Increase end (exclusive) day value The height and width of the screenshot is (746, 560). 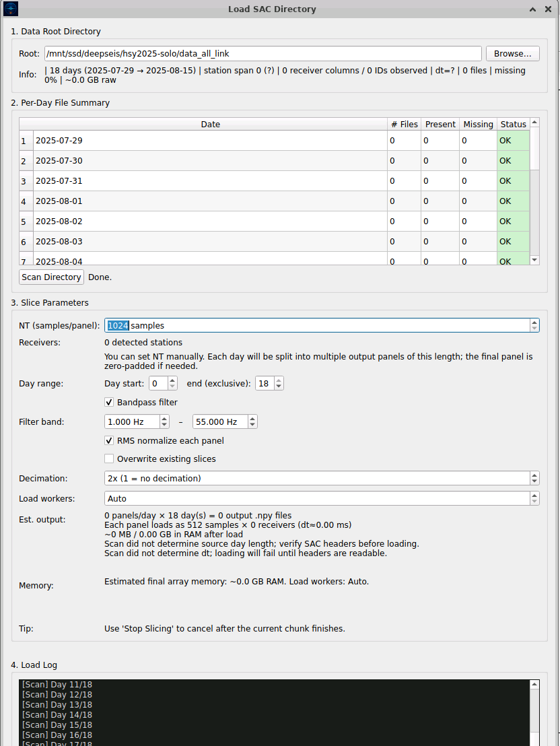point(279,380)
